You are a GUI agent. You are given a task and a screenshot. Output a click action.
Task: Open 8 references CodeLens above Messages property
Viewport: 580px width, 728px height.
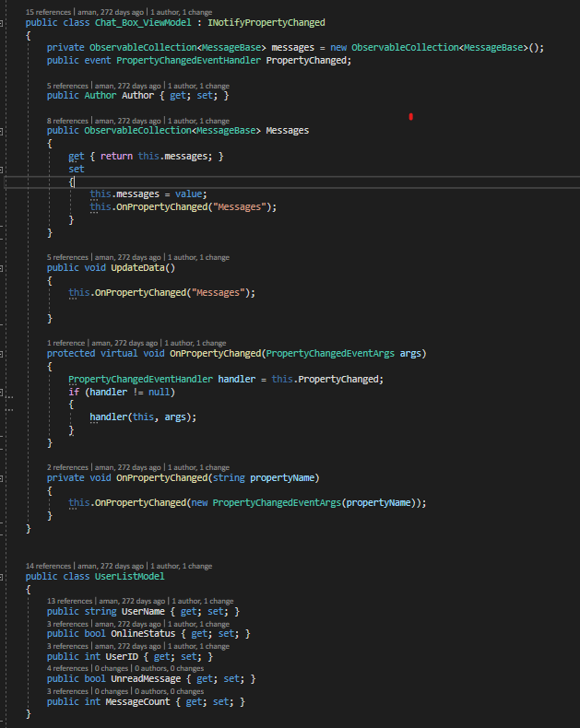[67, 121]
